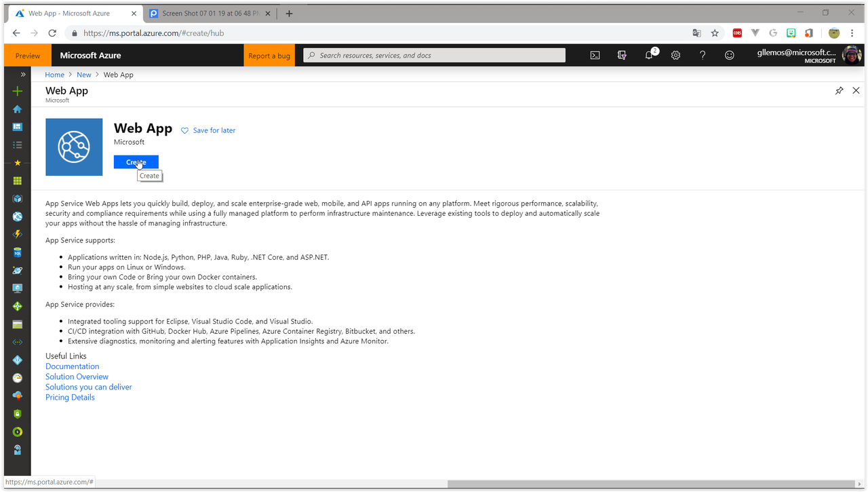The width and height of the screenshot is (868, 492).
Task: Open Dashboard icon in the sidebar
Action: (x=18, y=127)
